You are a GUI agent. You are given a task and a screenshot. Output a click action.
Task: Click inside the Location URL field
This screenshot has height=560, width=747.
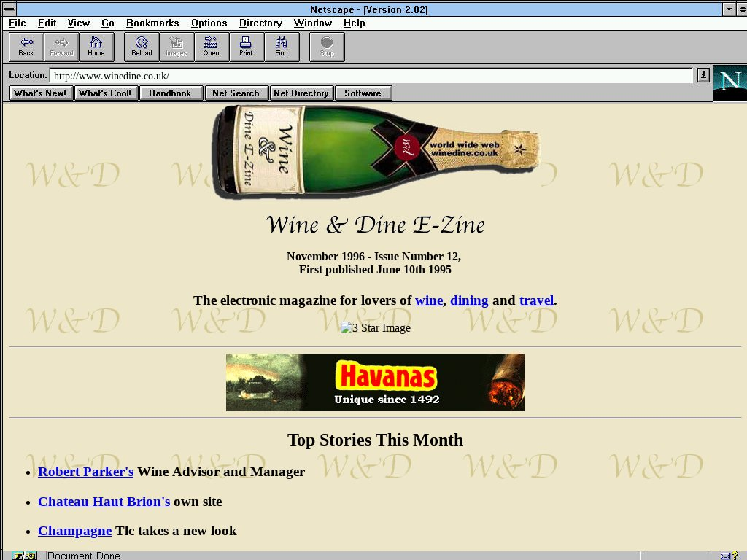pyautogui.click(x=365, y=76)
